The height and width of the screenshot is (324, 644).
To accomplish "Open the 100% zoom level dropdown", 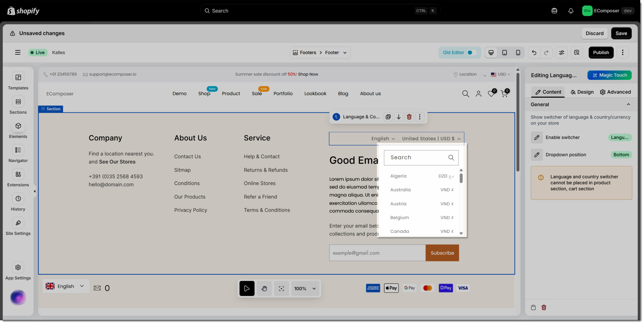I will click(305, 289).
